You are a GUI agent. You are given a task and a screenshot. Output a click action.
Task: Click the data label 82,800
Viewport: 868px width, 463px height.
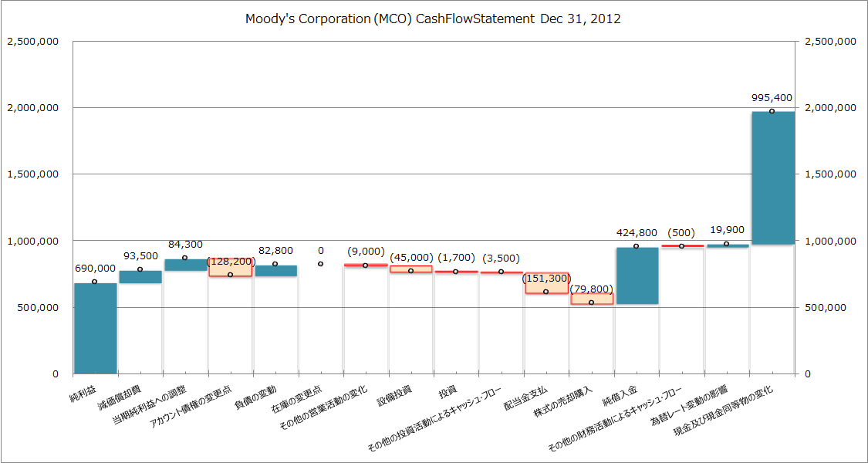click(275, 251)
